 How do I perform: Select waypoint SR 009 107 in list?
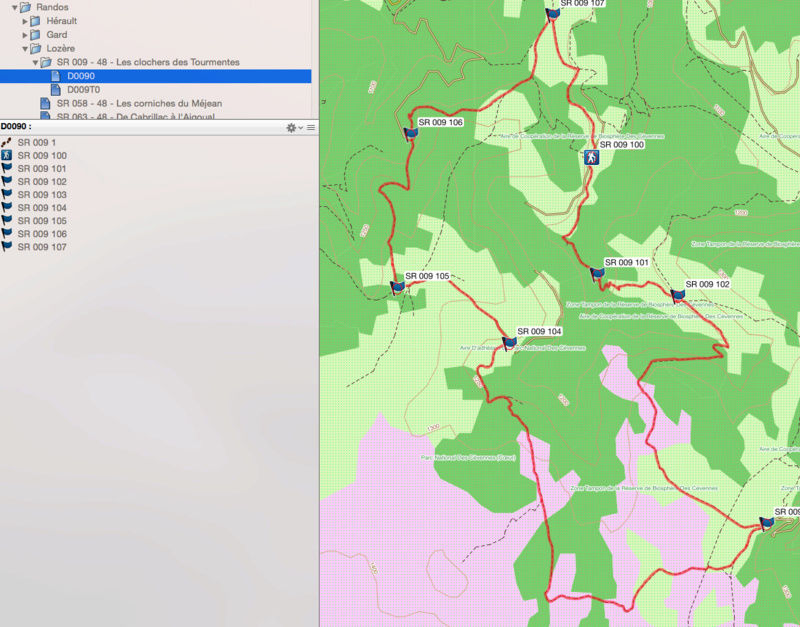(42, 247)
